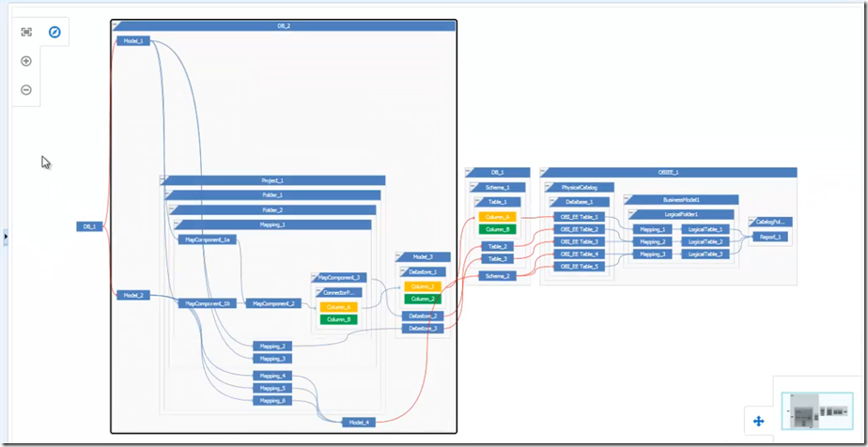Select the Mapping_4 node
The height and width of the screenshot is (447, 868).
click(x=272, y=376)
